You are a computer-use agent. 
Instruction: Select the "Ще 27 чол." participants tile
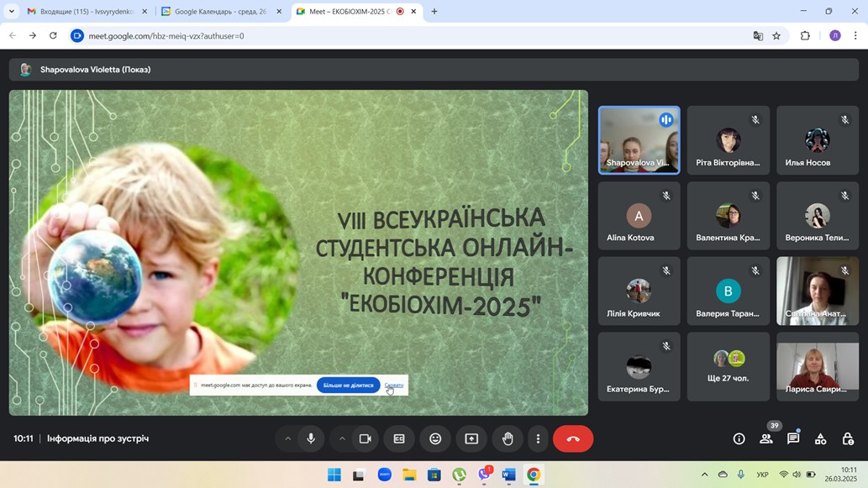728,366
